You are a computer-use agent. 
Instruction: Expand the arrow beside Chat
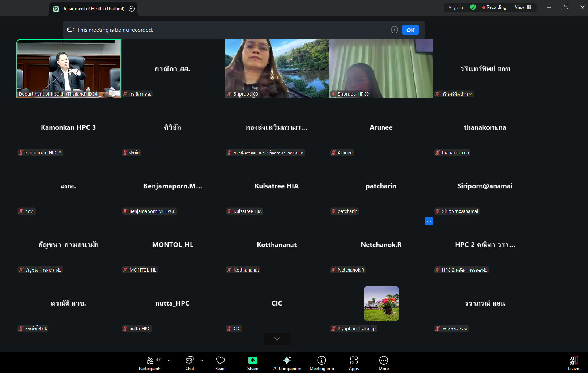(202, 360)
